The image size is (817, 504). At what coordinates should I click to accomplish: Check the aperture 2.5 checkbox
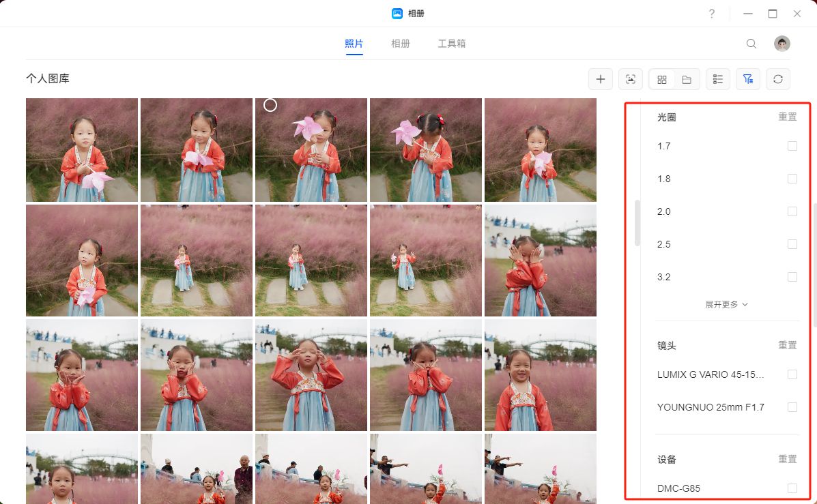coord(792,244)
